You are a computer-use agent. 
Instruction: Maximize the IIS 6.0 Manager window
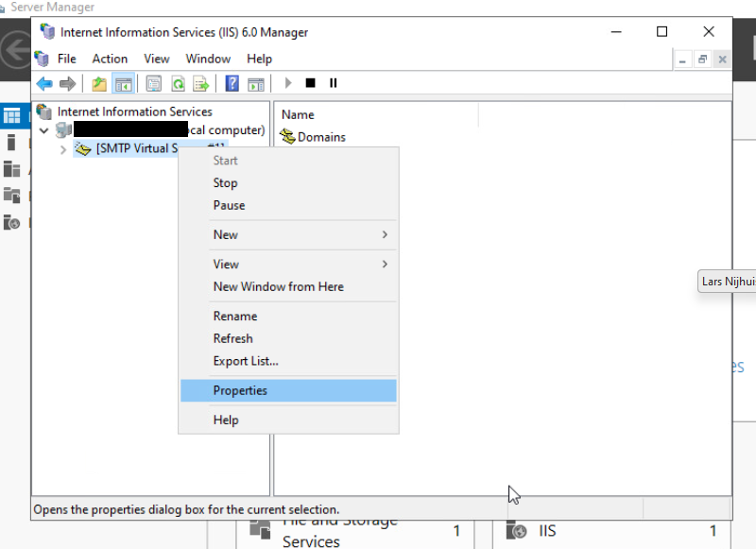coord(662,32)
